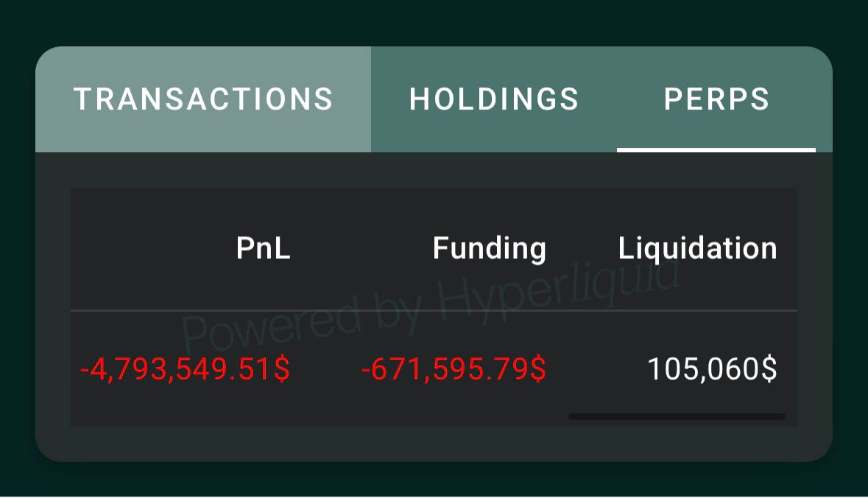868x498 pixels.
Task: Open the HOLDINGS tab
Action: 494,99
